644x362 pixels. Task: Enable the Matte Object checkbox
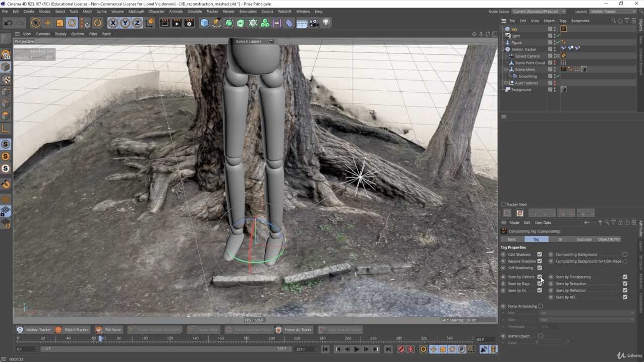541,336
